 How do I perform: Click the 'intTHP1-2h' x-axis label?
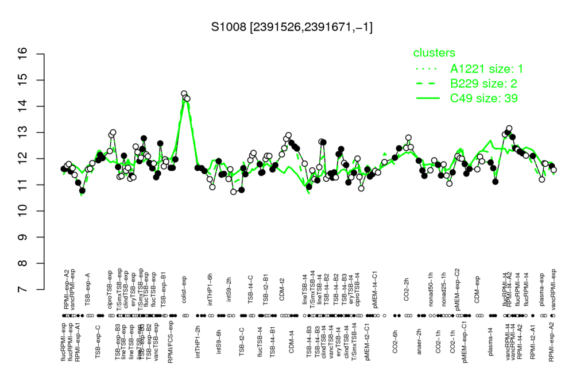198,340
